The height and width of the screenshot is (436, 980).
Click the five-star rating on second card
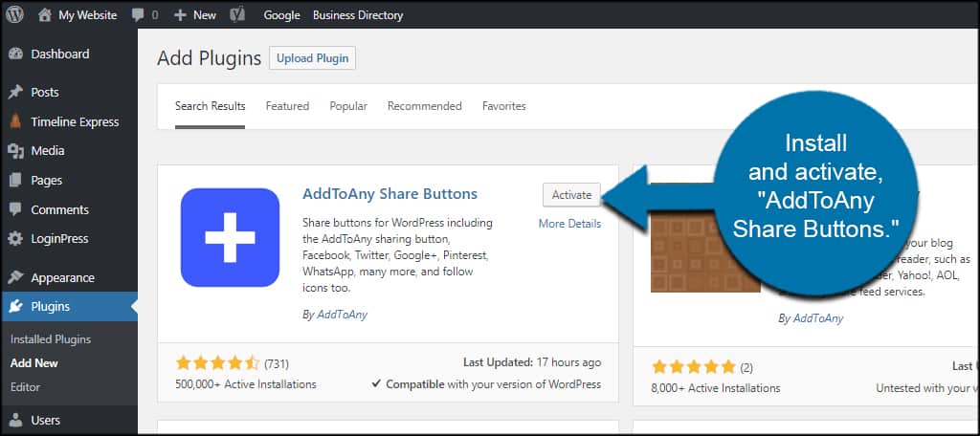click(x=694, y=366)
